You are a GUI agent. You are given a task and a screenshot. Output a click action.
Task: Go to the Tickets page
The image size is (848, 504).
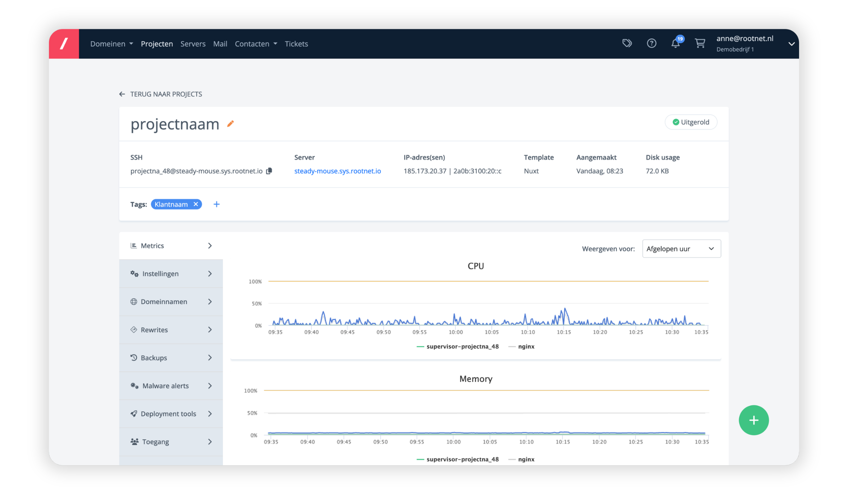pos(296,43)
